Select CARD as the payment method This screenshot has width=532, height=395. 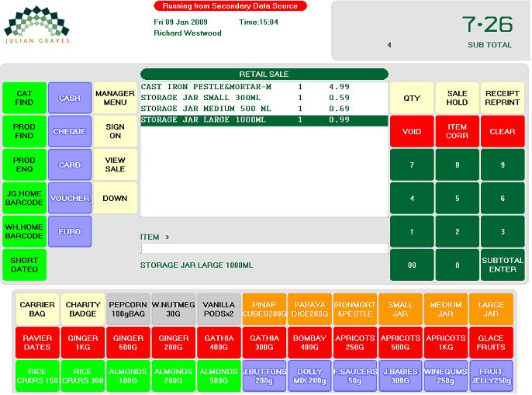69,165
